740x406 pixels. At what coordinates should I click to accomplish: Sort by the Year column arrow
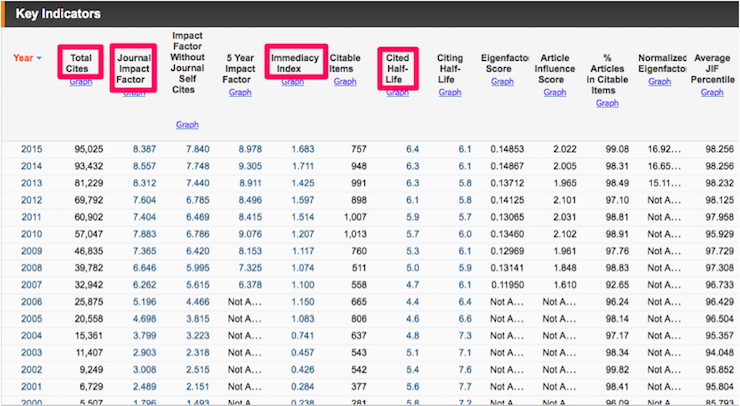coord(39,58)
